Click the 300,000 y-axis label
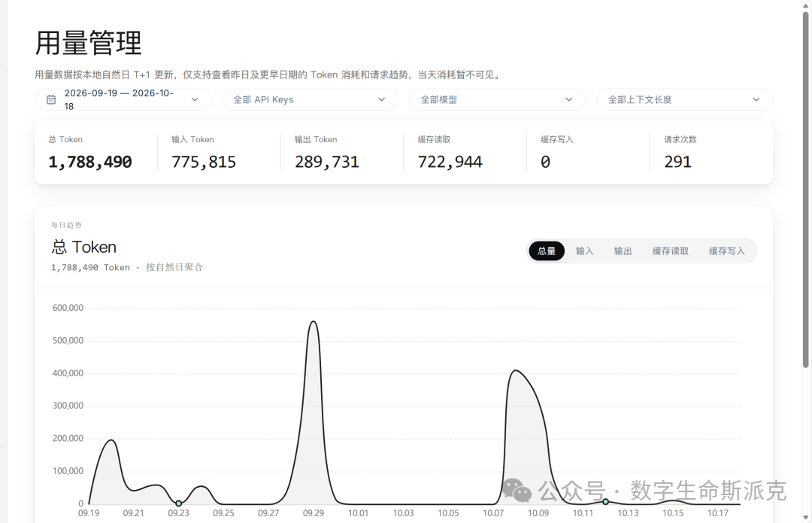 (x=68, y=406)
